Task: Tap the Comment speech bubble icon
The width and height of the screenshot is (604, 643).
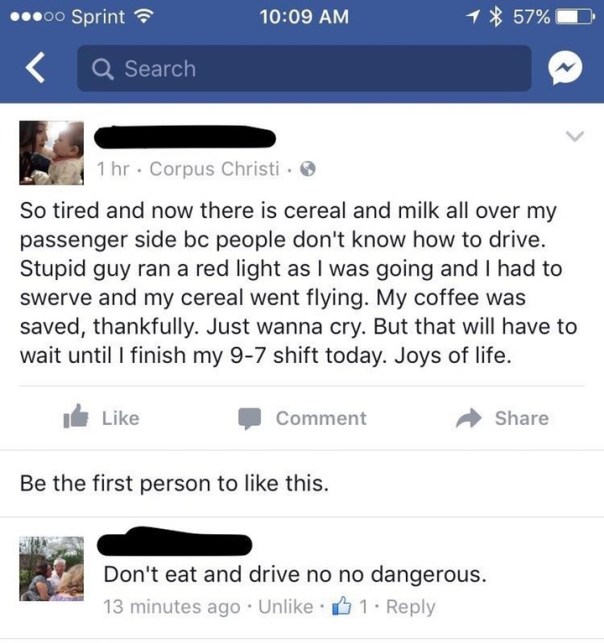Action: tap(250, 418)
